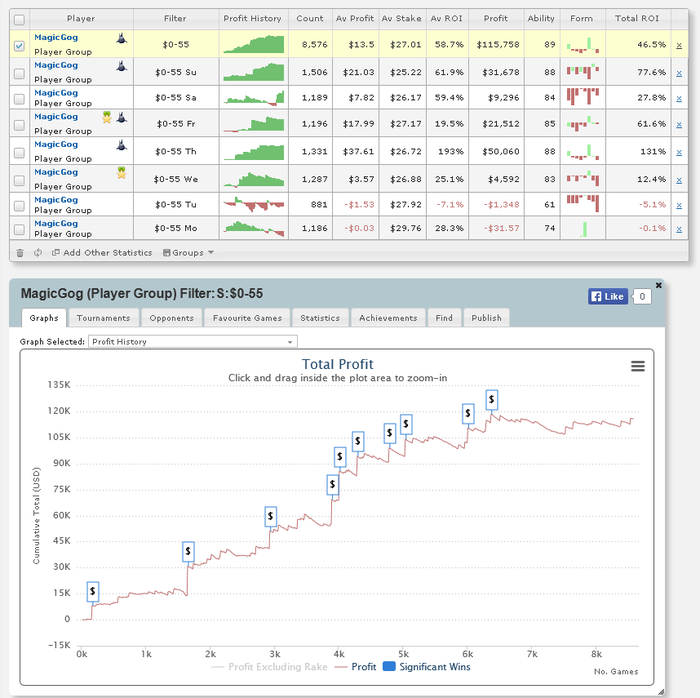Image resolution: width=700 pixels, height=698 pixels.
Task: Open MagicGog link in $0-55 Sa row
Action: 56,93
